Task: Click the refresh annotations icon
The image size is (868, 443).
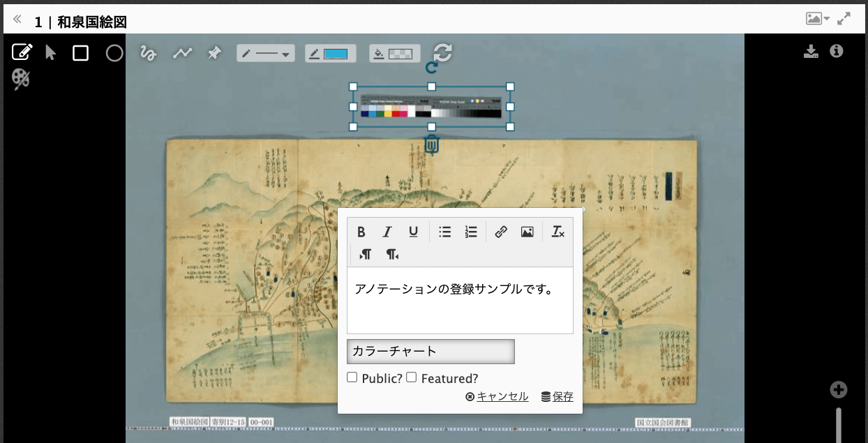Action: click(443, 53)
